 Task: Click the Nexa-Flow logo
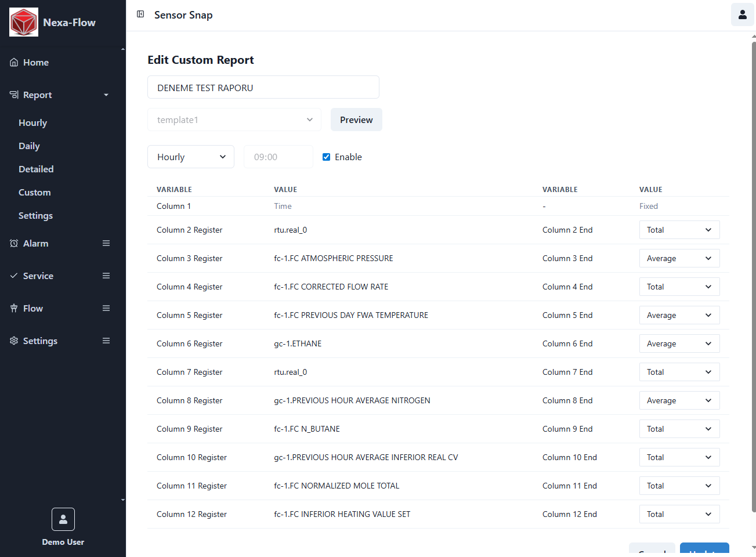[23, 21]
